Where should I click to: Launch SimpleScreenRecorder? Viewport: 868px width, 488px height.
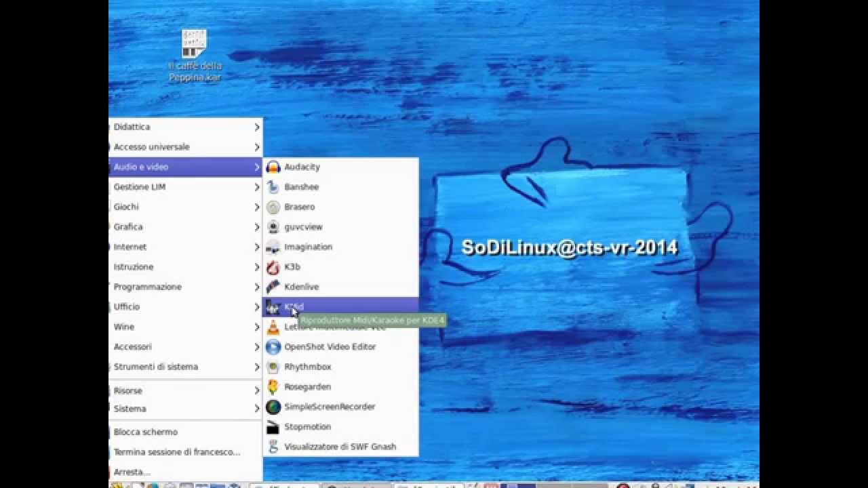pyautogui.click(x=340, y=407)
